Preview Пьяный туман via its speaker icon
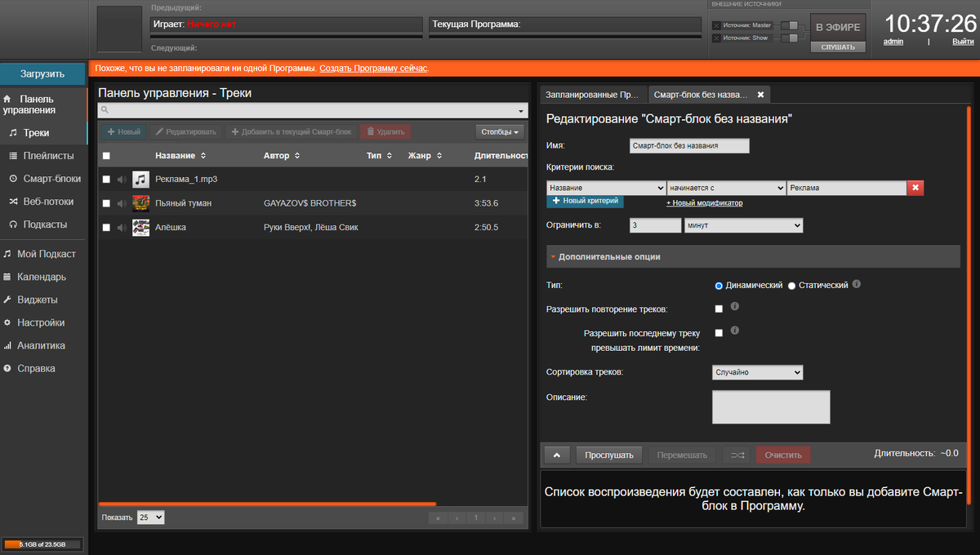This screenshot has height=555, width=980. [121, 203]
